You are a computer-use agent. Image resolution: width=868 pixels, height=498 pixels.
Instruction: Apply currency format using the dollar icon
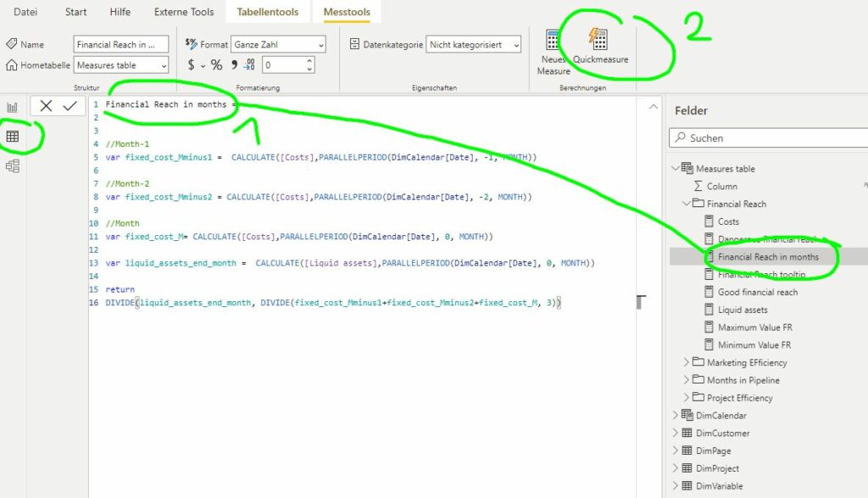[190, 64]
